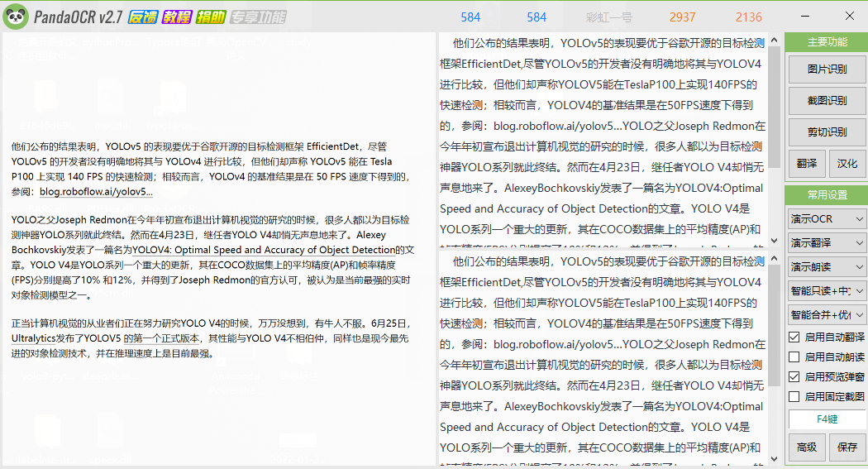Expand the 智能合并+优化 dropdown
This screenshot has width=868, height=469.
point(827,315)
